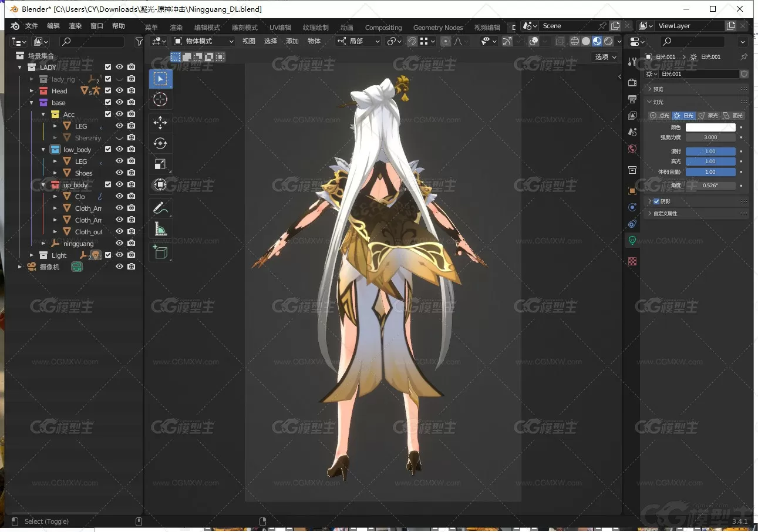Open the View Layer properties tab
The width and height of the screenshot is (758, 532).
(x=632, y=116)
